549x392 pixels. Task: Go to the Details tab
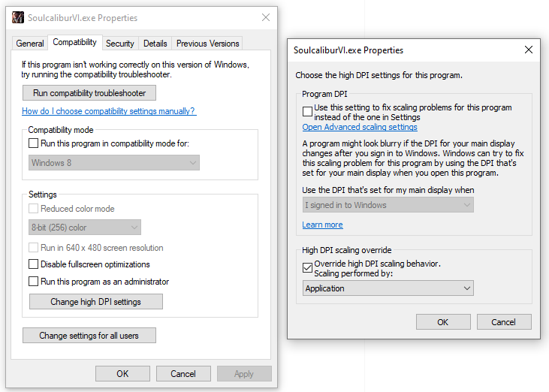pos(155,44)
